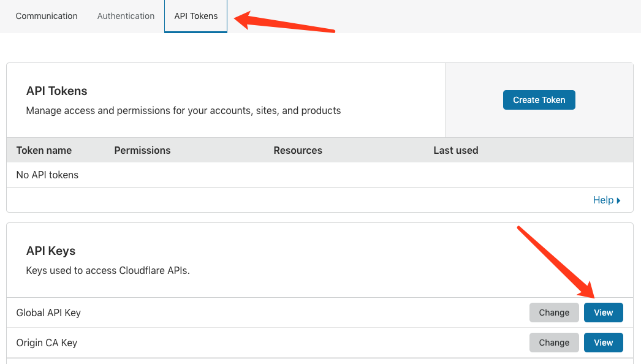Viewport: 641px width, 364px height.
Task: Click the Help arrow icon
Action: pos(618,200)
